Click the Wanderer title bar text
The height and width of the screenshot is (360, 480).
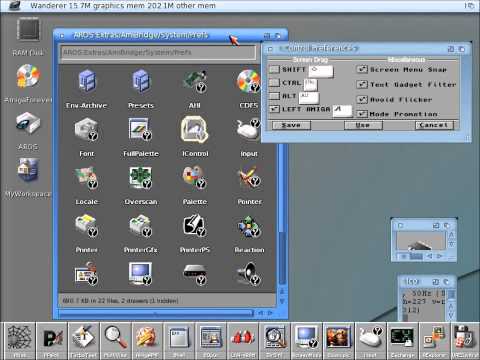coord(123,5)
